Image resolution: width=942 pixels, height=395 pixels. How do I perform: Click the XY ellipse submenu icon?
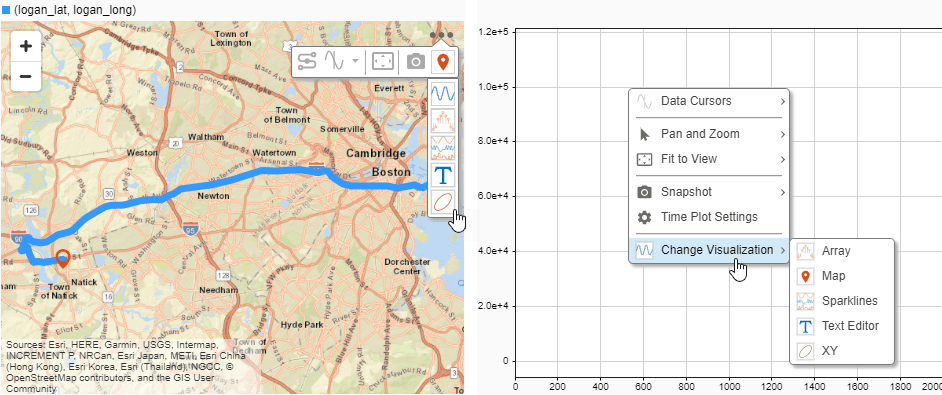(x=805, y=351)
